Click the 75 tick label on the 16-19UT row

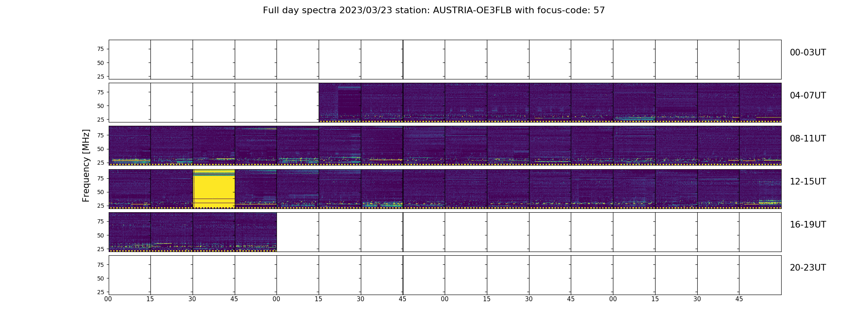(100, 221)
